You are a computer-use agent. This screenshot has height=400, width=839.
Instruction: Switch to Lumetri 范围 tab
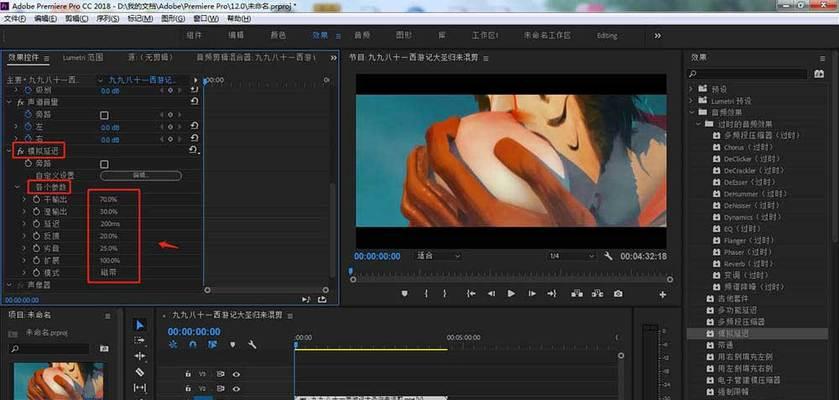83,57
